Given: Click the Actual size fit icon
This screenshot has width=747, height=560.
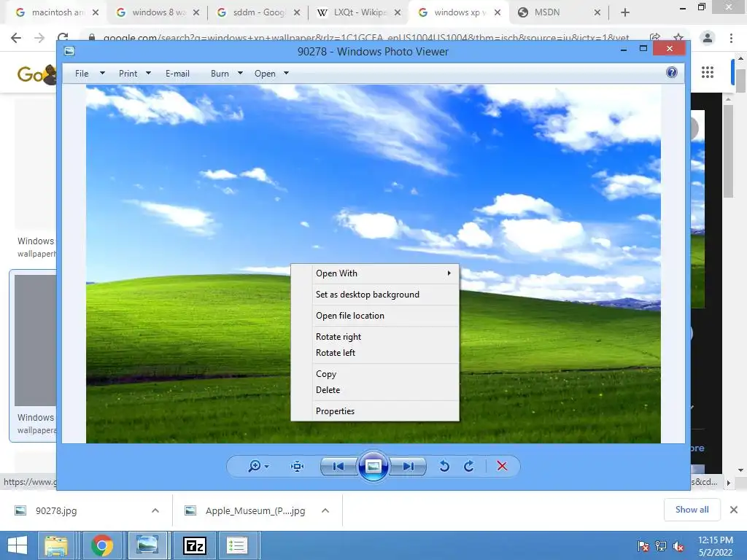Looking at the screenshot, I should point(298,466).
